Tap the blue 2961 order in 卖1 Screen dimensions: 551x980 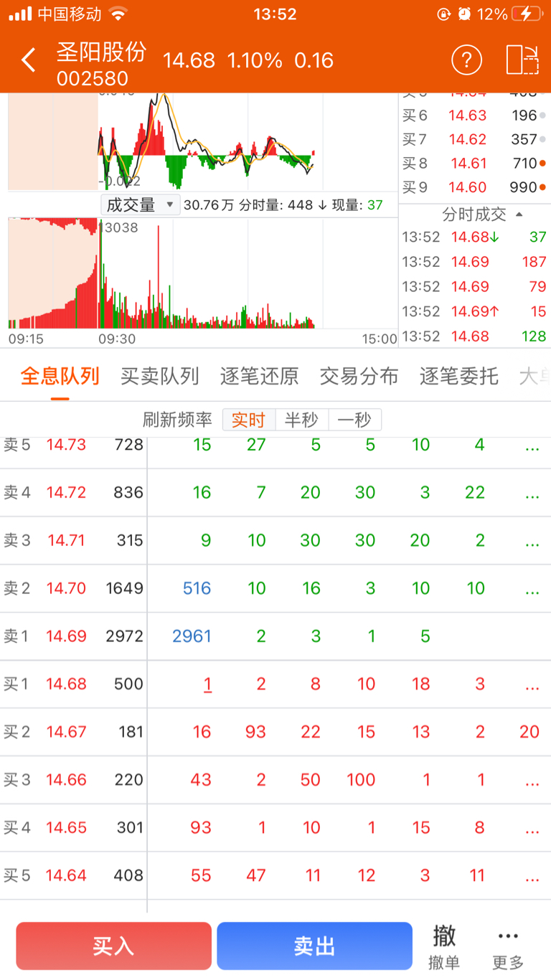pos(192,636)
